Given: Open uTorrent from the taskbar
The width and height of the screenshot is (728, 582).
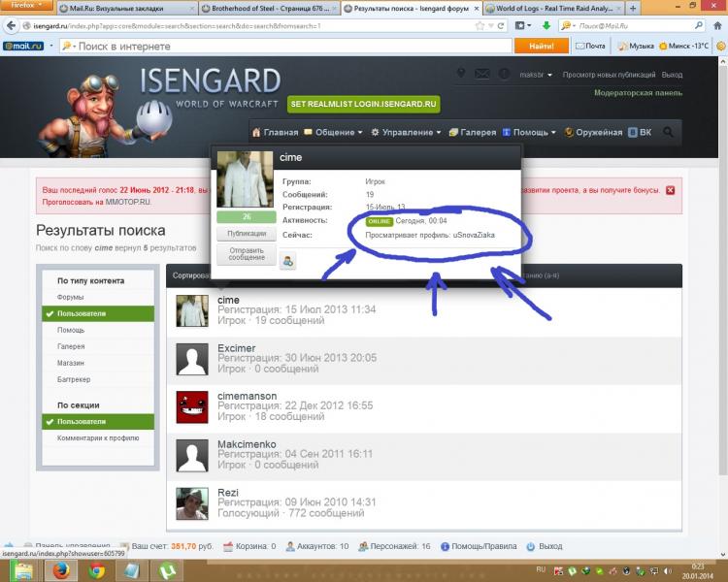Looking at the screenshot, I should [x=168, y=570].
